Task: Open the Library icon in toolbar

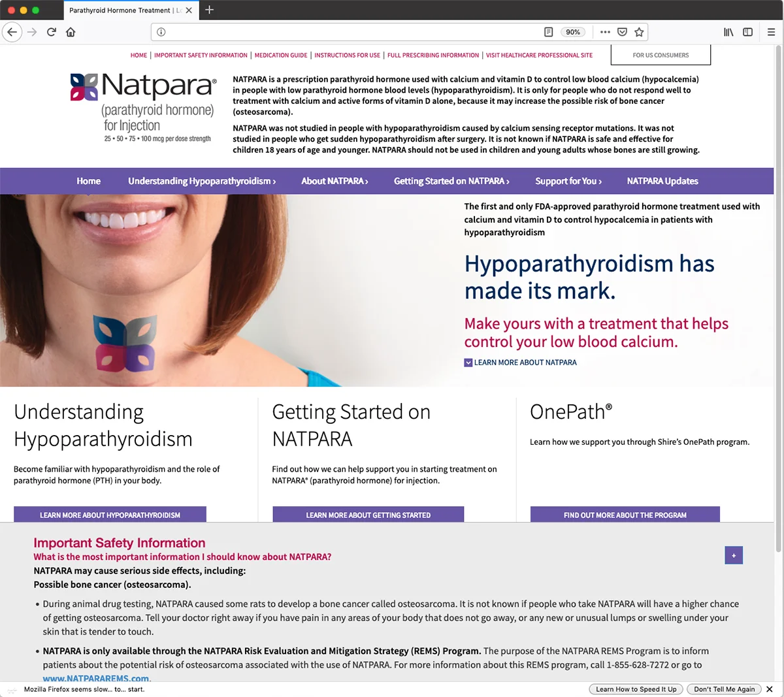Action: pos(728,32)
